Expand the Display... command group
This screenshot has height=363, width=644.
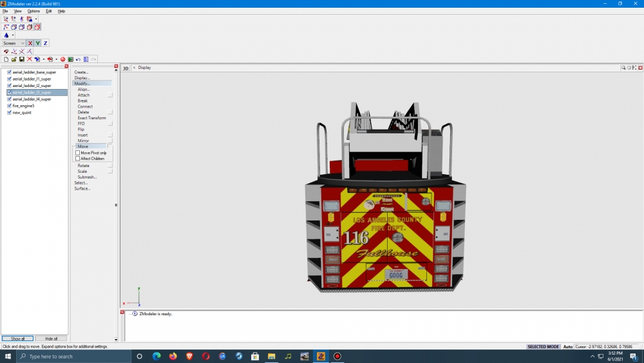coord(82,78)
